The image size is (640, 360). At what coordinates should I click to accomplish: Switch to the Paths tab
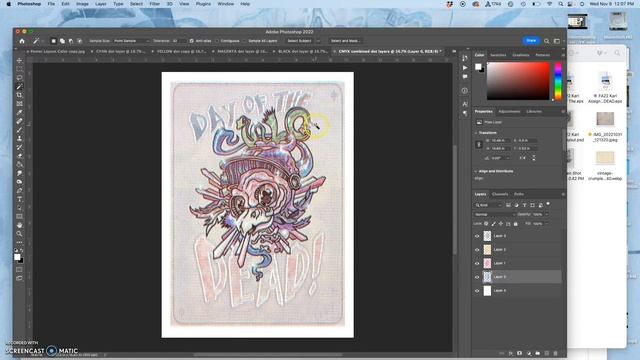[519, 194]
